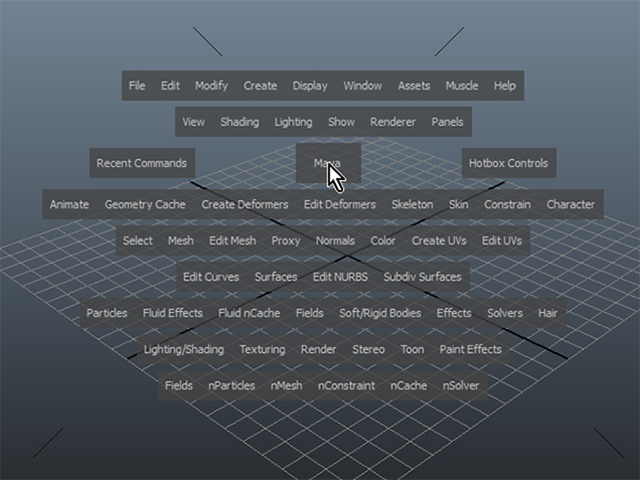
Task: Open the Stereo menu
Action: 369,350
